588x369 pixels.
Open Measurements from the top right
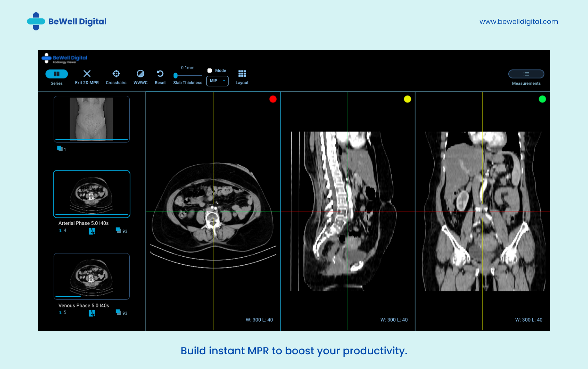pos(526,74)
